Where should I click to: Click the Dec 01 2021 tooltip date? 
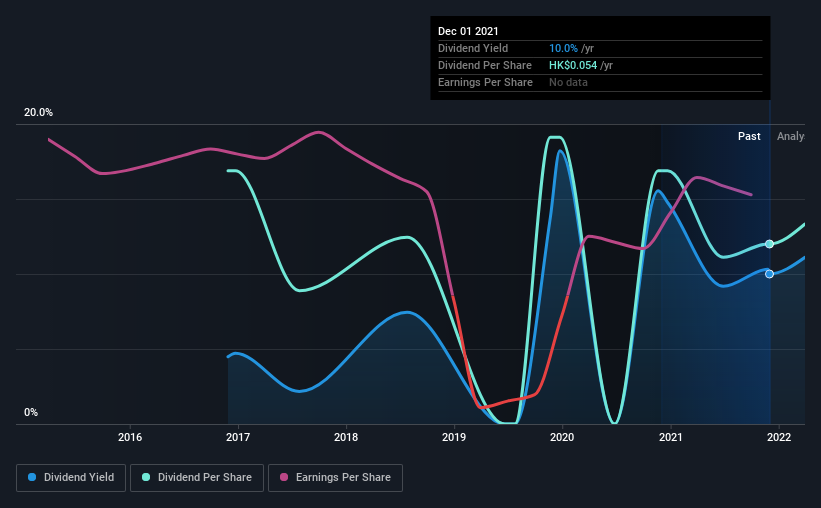468,31
